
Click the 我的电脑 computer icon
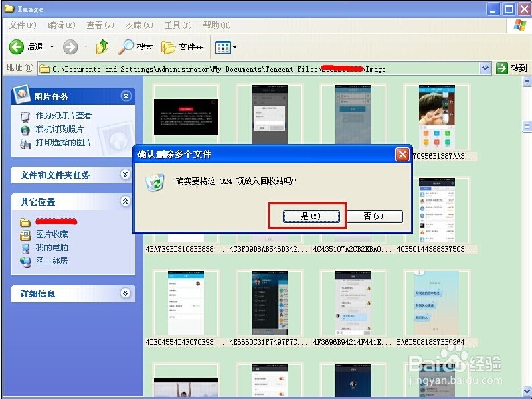tap(25, 248)
